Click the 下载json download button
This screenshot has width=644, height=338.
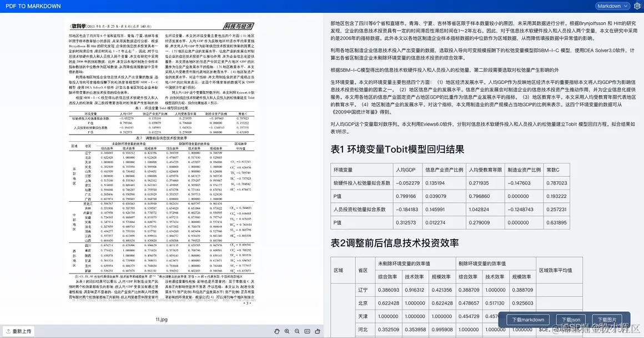point(570,320)
